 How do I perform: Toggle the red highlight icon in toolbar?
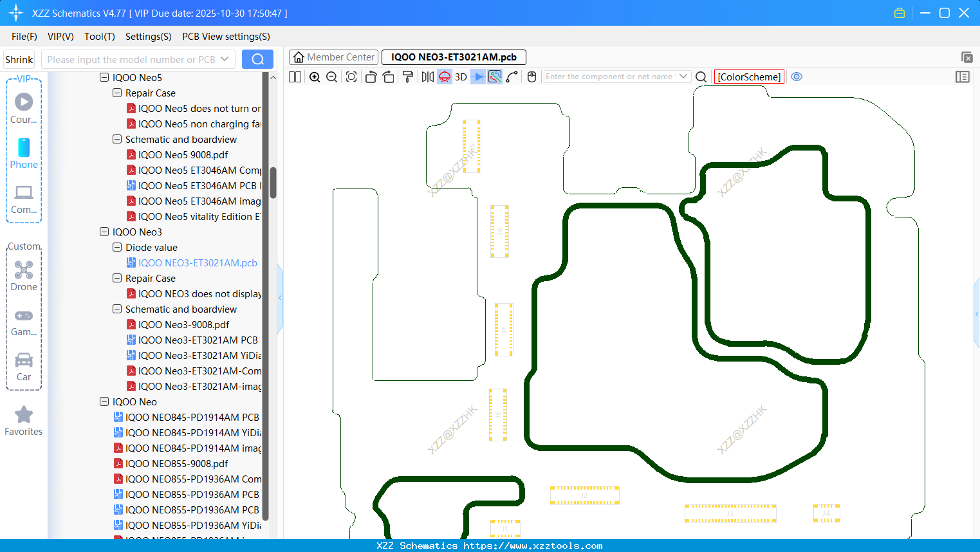click(x=445, y=77)
